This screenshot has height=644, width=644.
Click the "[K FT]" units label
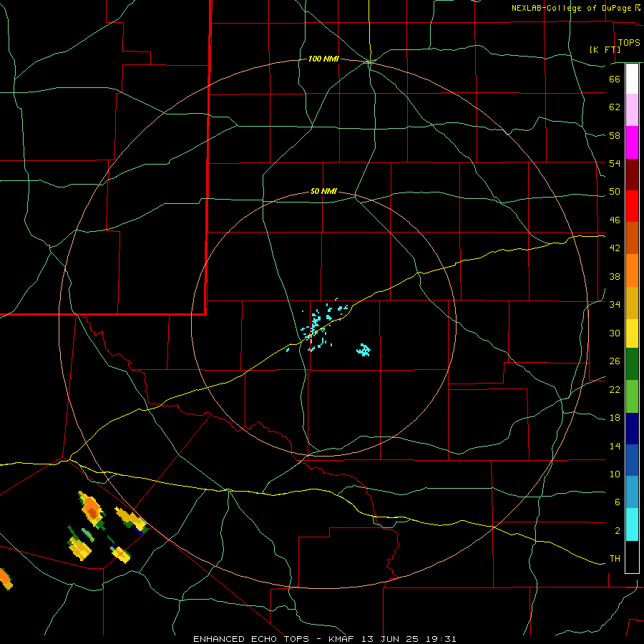(x=605, y=49)
